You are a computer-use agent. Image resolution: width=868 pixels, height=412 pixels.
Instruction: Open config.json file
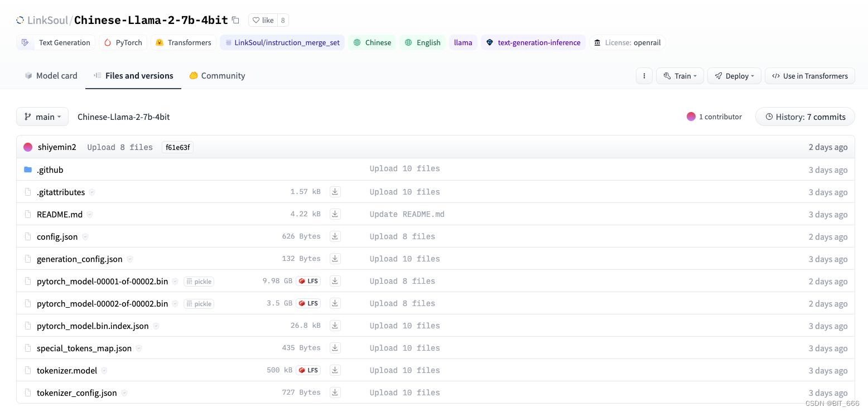(x=57, y=236)
